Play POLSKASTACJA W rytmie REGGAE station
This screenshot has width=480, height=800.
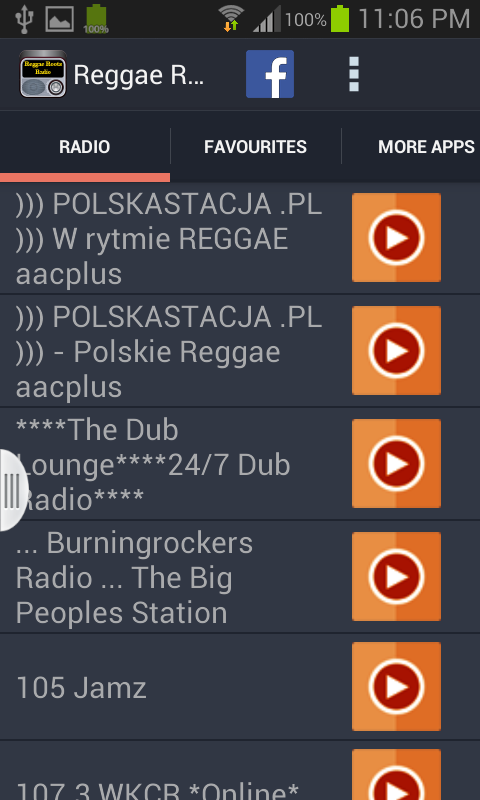(x=396, y=238)
